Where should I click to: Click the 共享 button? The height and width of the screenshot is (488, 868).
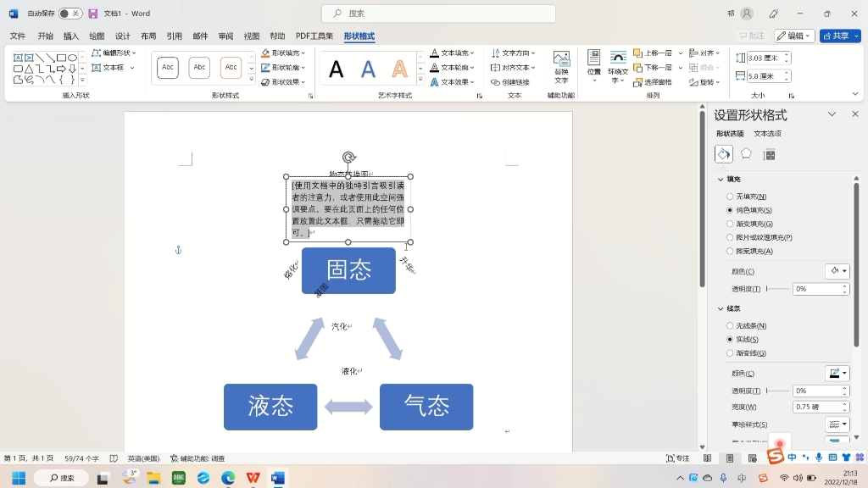tap(838, 36)
